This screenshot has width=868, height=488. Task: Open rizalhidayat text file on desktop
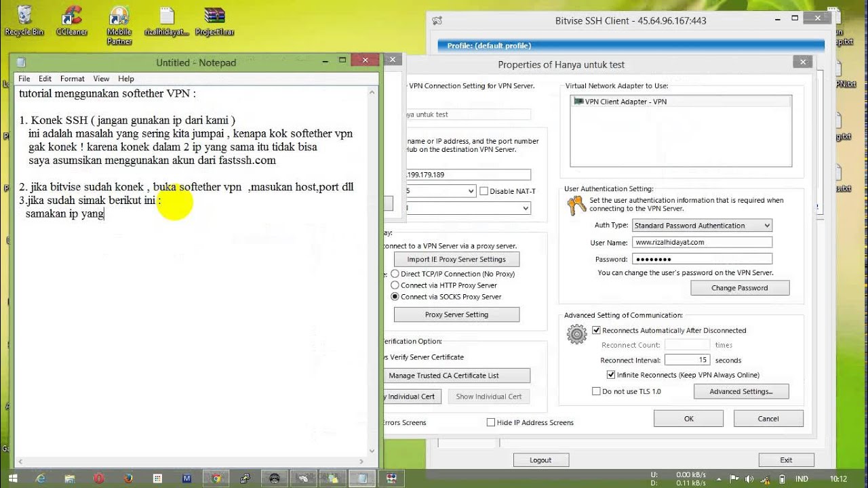(167, 20)
